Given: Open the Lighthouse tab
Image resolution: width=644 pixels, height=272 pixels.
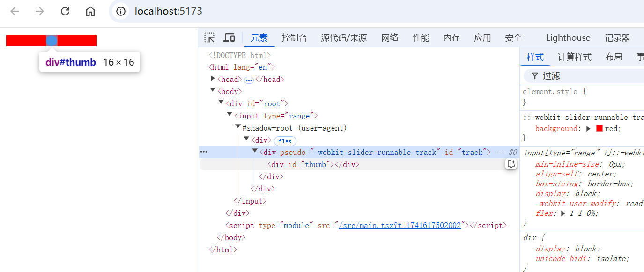Looking at the screenshot, I should (x=568, y=38).
